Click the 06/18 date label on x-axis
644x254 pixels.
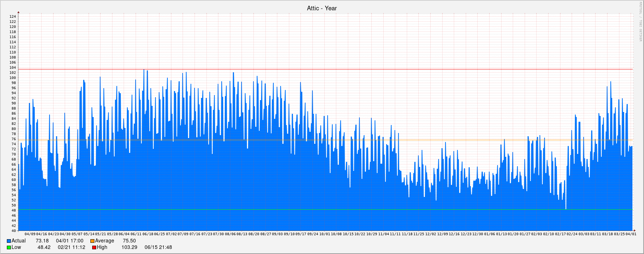pos(148,234)
